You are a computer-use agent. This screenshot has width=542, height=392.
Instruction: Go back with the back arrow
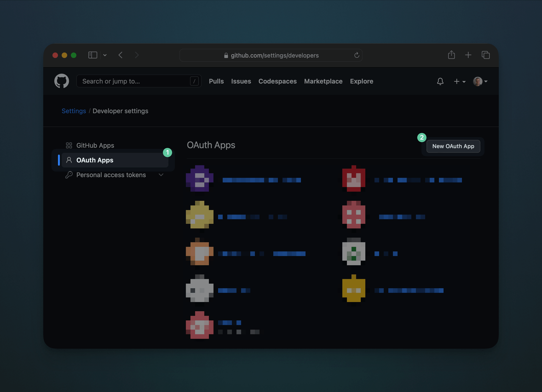[121, 55]
